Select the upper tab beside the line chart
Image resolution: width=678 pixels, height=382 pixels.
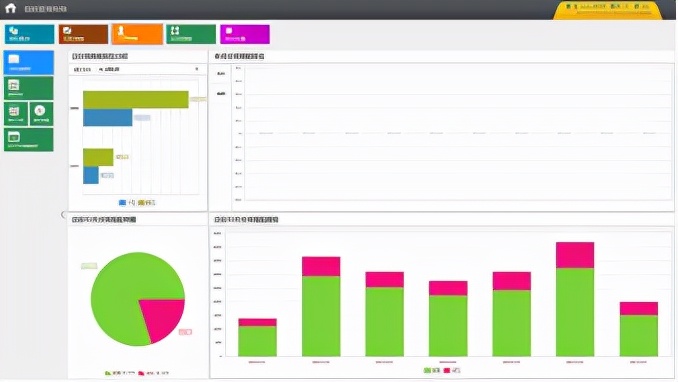click(221, 74)
